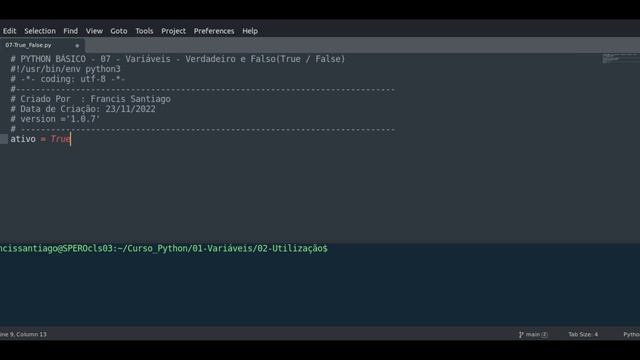Select the 07-True_False.py tab

(x=41, y=45)
